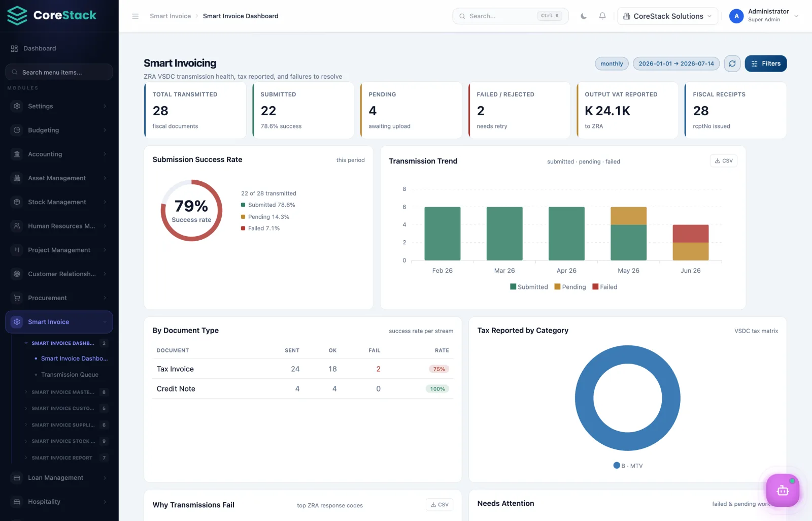
Task: Focus the top Search field
Action: (511, 16)
